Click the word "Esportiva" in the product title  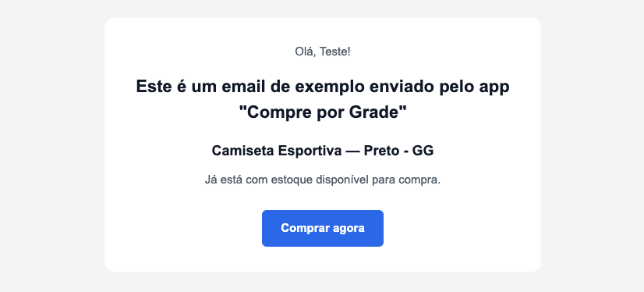pyautogui.click(x=310, y=151)
